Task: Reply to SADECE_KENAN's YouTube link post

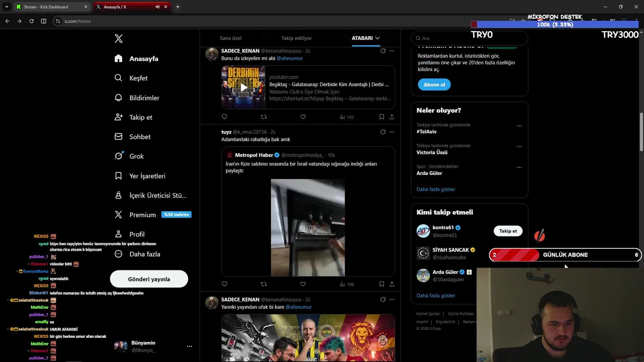Action: 224,117
